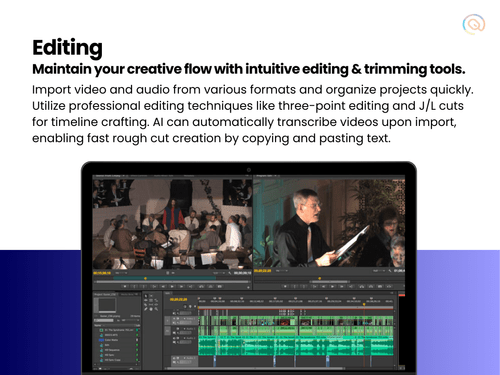Viewport: 500px width, 375px height.
Task: Toggle A1 source patch on Audio 1
Action: 168,331
